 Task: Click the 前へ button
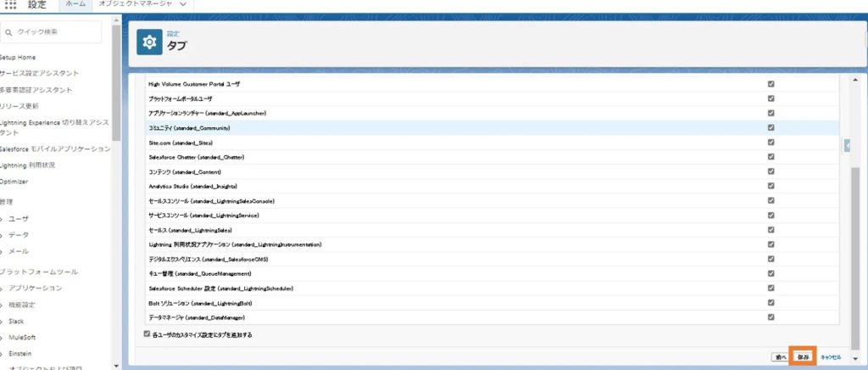click(780, 357)
